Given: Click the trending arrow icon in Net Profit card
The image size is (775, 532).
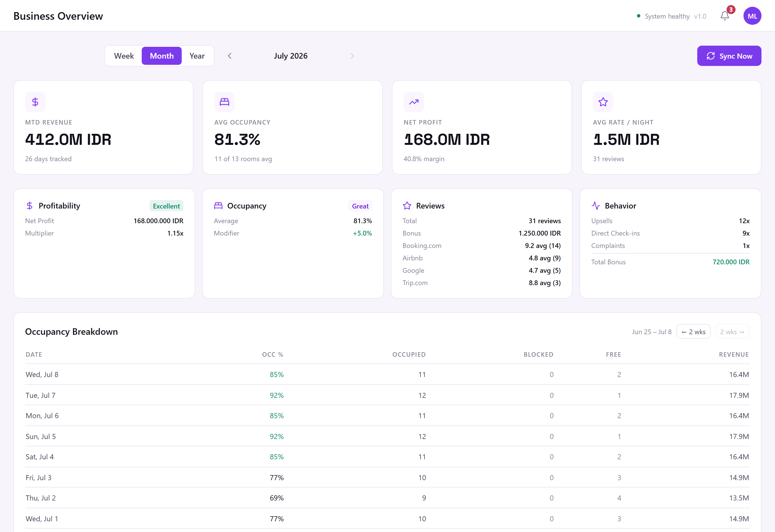Looking at the screenshot, I should pos(414,102).
